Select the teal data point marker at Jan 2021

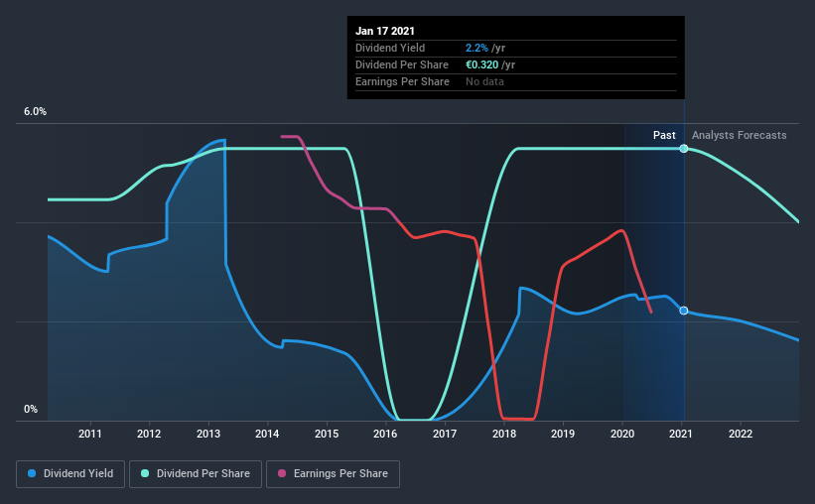684,149
